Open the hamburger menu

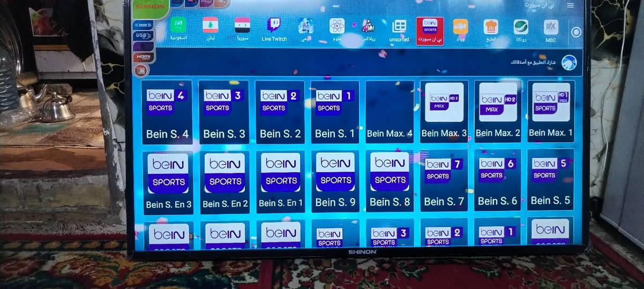571,5
